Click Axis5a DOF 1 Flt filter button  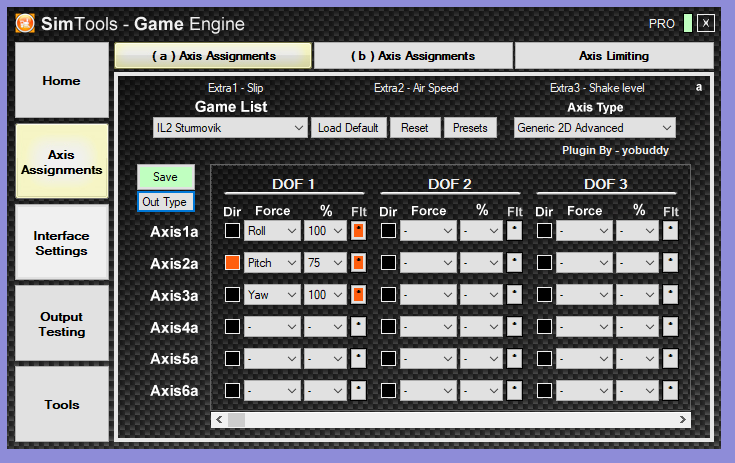359,358
